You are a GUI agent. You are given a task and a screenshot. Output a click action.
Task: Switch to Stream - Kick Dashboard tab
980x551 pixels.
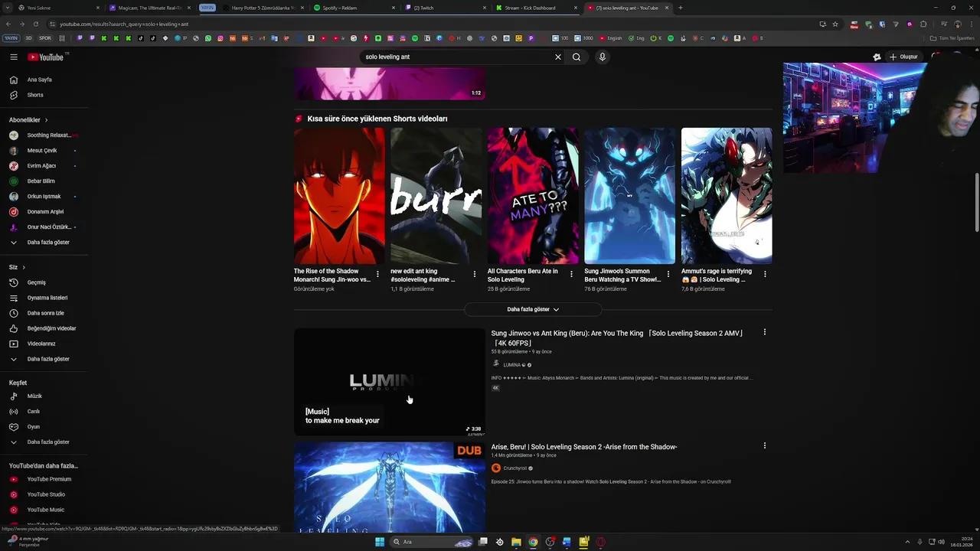tap(535, 8)
